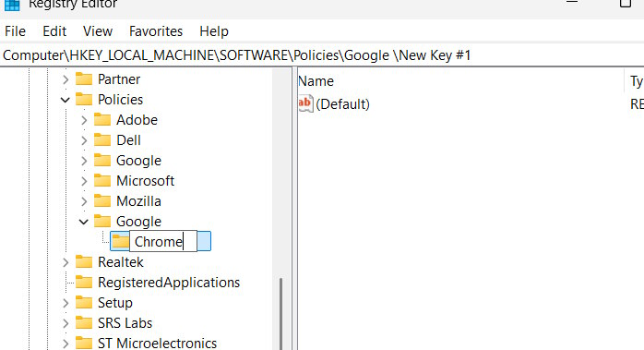Expand the Dell key
Screen dimensions: 644x350
pyautogui.click(x=84, y=140)
